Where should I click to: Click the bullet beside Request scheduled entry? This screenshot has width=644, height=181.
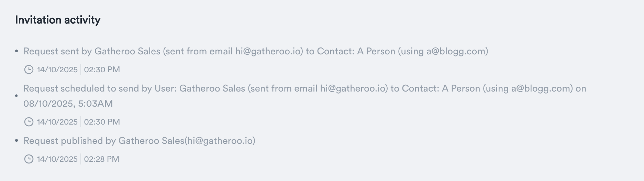click(16, 96)
